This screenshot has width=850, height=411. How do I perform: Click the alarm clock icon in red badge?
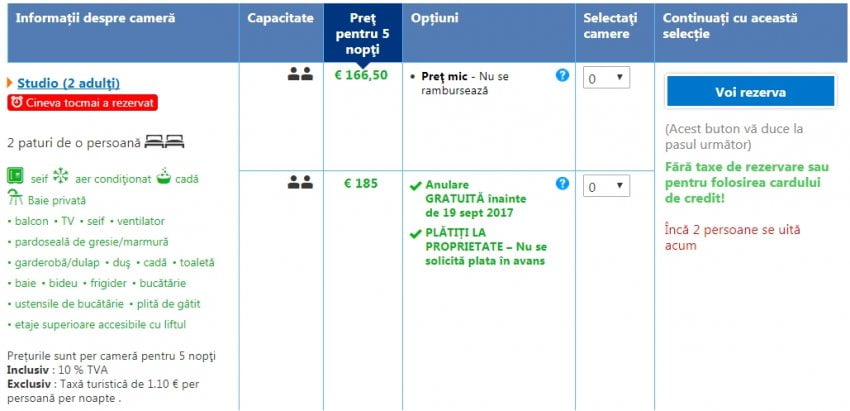tap(16, 102)
